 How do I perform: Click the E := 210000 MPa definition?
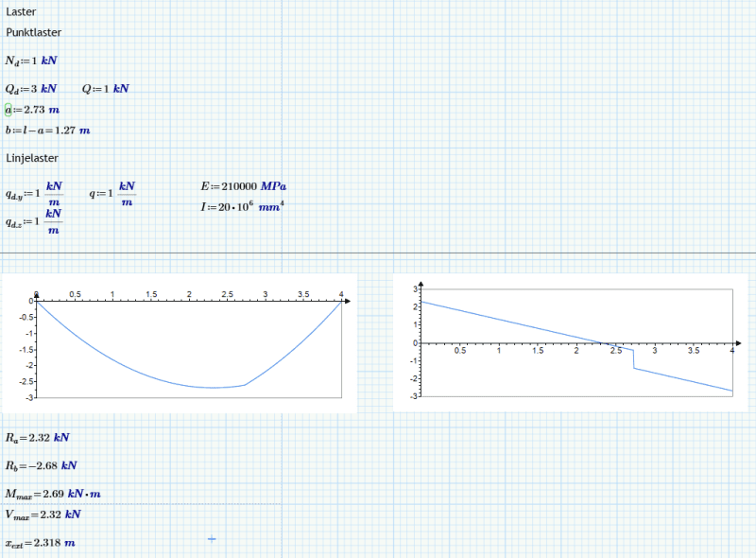[244, 186]
